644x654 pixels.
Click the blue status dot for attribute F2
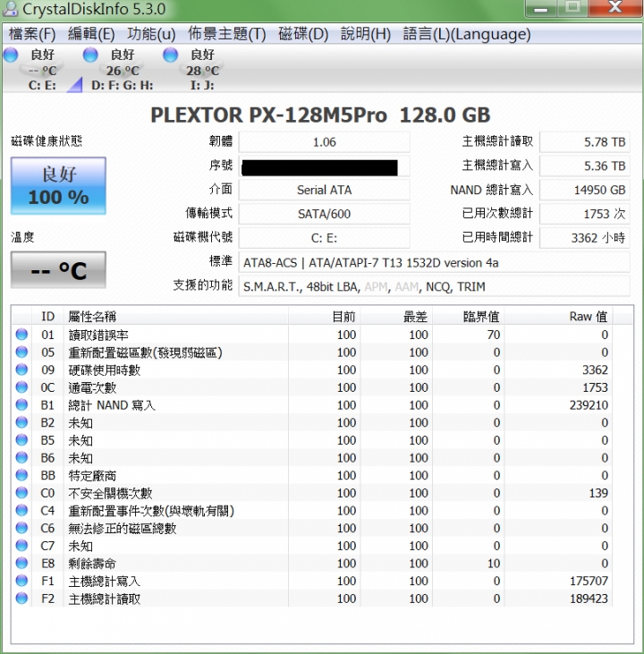pos(21,599)
